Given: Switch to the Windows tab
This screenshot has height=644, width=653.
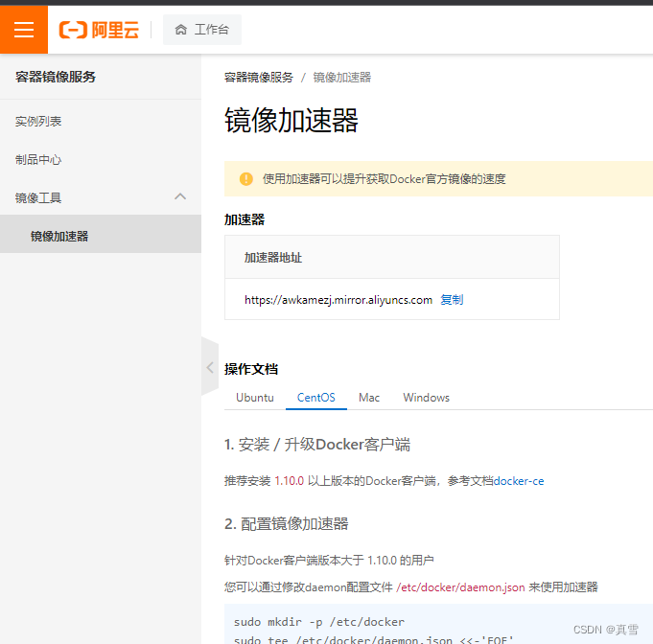Looking at the screenshot, I should click(427, 398).
